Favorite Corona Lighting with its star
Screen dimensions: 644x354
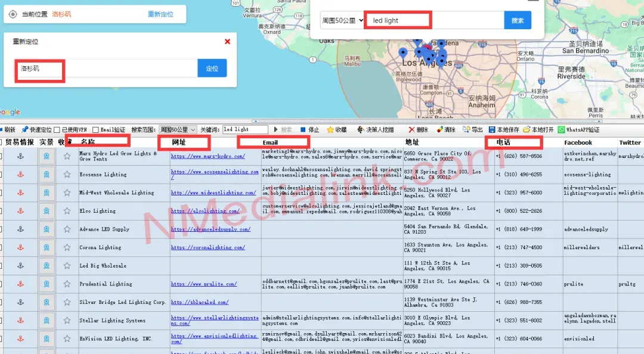[67, 247]
